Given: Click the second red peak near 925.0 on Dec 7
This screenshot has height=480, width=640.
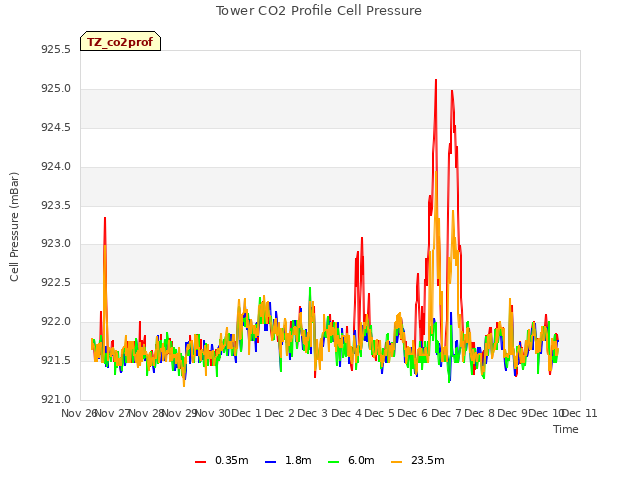Looking at the screenshot, I should point(452,91).
